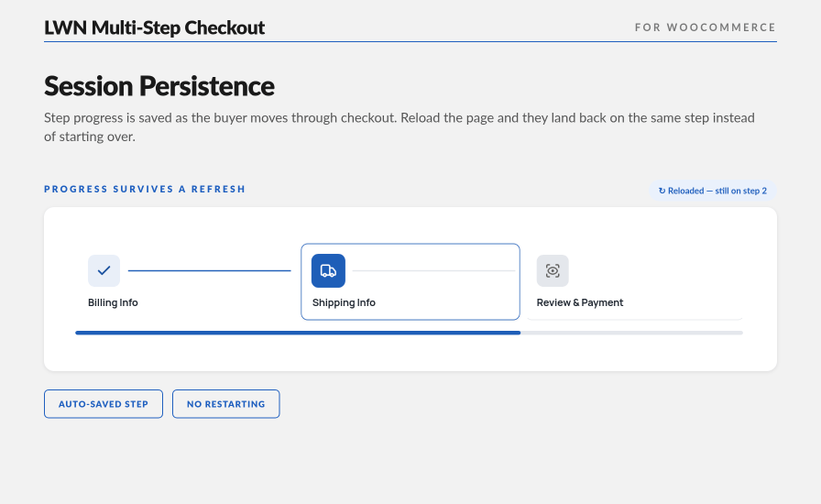Click the Review & Payment eye icon

(553, 271)
